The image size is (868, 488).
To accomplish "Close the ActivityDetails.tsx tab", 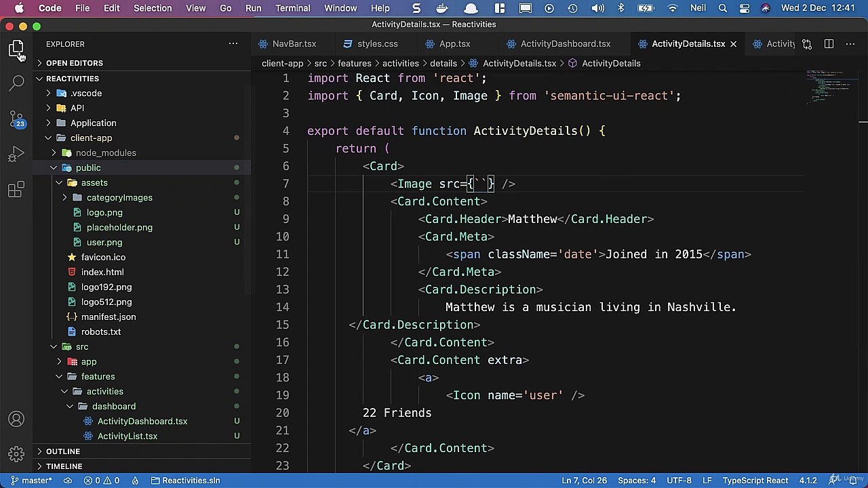I will point(733,44).
